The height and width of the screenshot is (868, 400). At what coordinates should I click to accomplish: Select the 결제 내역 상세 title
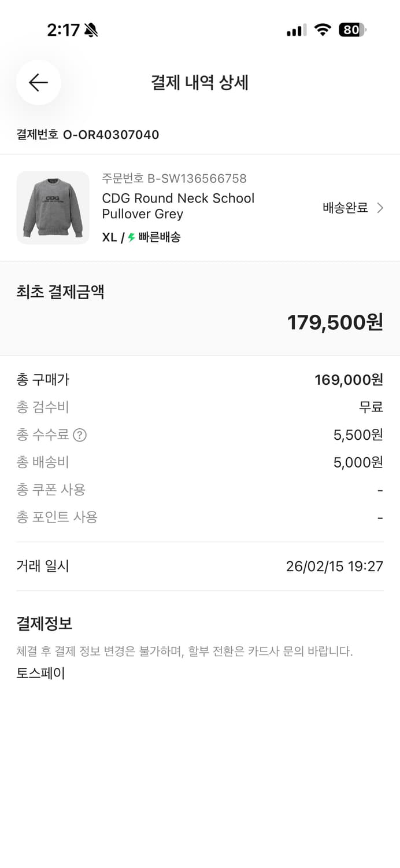coord(199,82)
